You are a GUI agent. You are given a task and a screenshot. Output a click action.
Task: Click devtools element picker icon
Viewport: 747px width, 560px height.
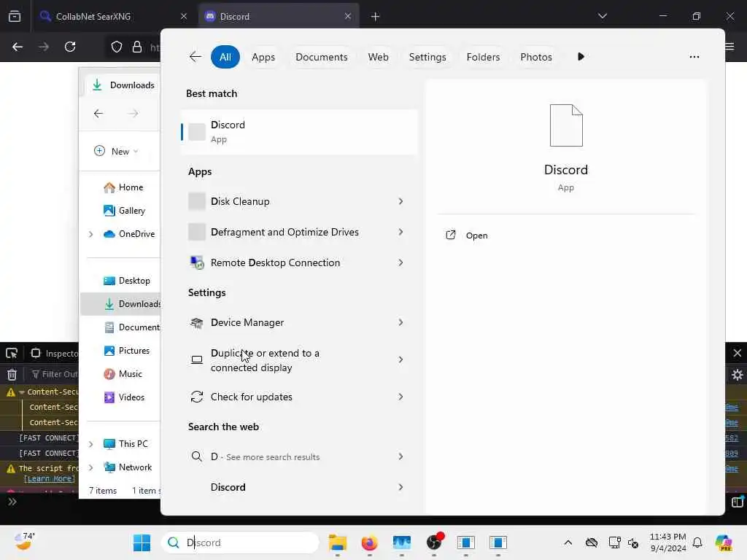(12, 353)
